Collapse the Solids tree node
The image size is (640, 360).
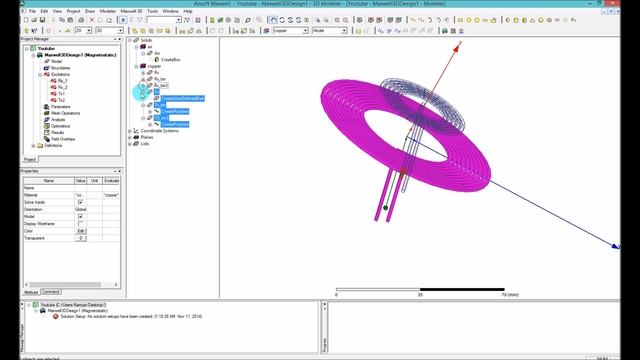(130, 40)
